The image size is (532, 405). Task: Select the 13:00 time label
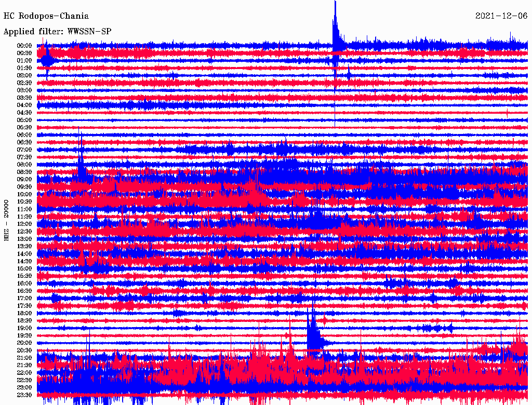pyautogui.click(x=24, y=239)
